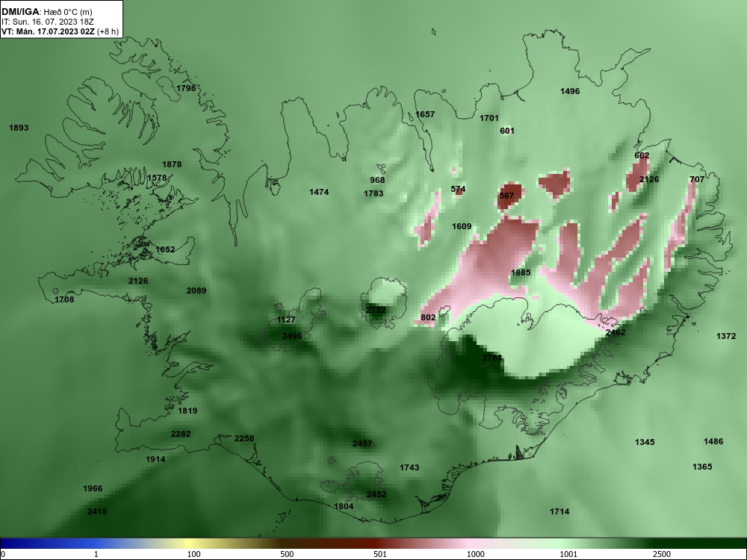Click the 1474 value on the map
The height and width of the screenshot is (560, 747).
[x=319, y=192]
